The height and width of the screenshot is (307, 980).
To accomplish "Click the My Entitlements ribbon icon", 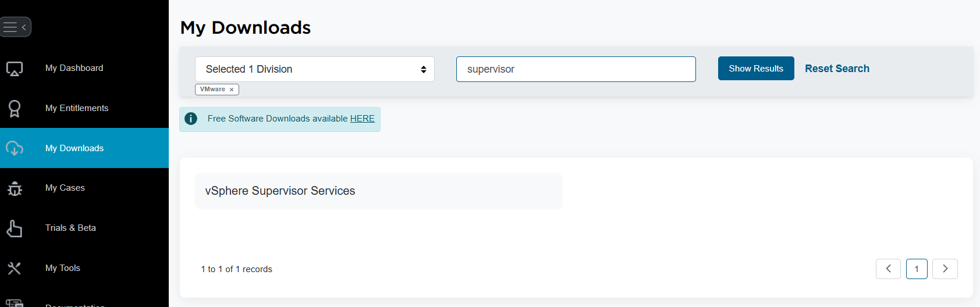I will click(15, 109).
